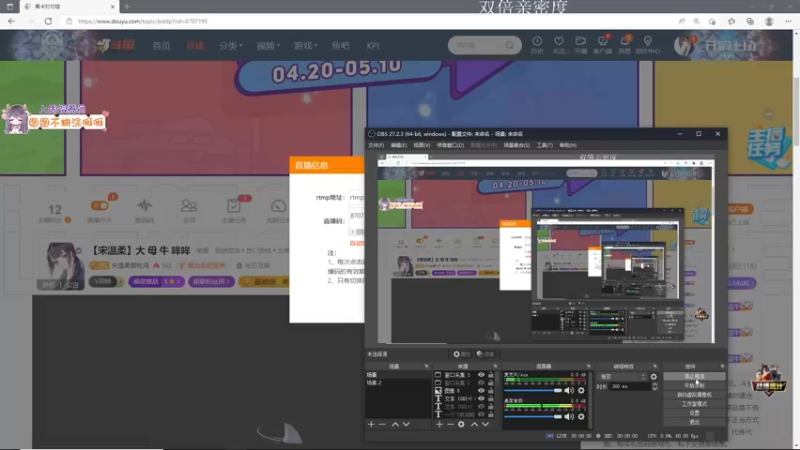
Task: Toggle lock for 窗口采集 3 source
Action: pyautogui.click(x=490, y=375)
